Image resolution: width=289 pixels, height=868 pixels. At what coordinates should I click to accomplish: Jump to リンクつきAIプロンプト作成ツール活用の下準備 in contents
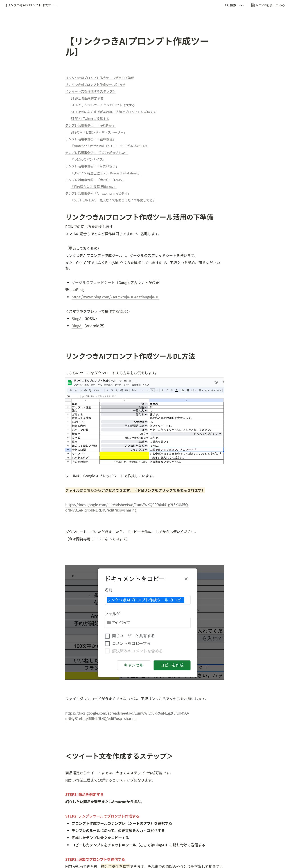pos(99,78)
